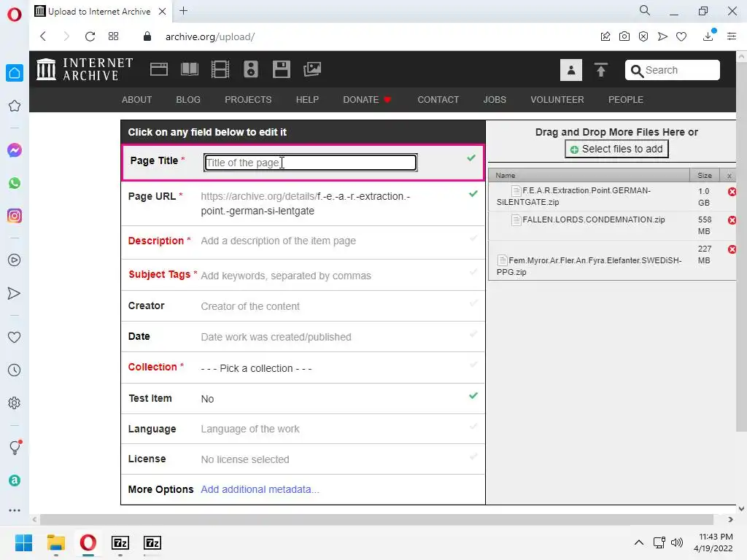Screen dimensions: 747x560
Task: Open Opera sidebar history clock
Action: (x=15, y=370)
